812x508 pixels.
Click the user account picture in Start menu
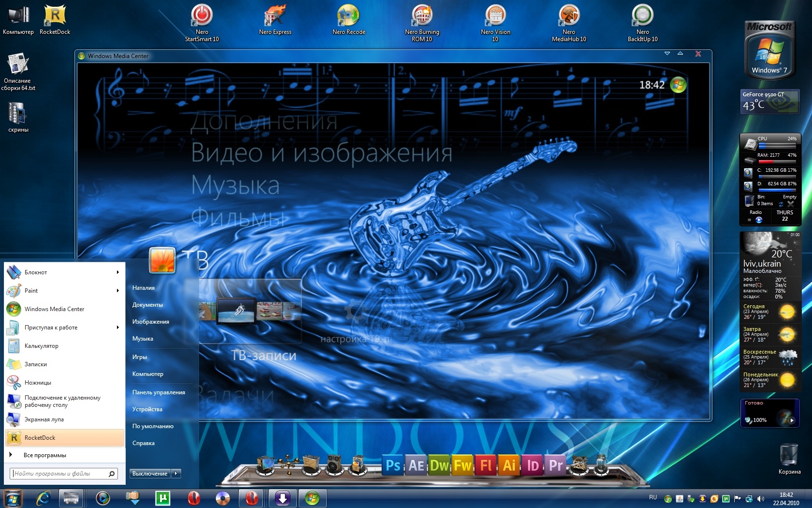(x=162, y=260)
